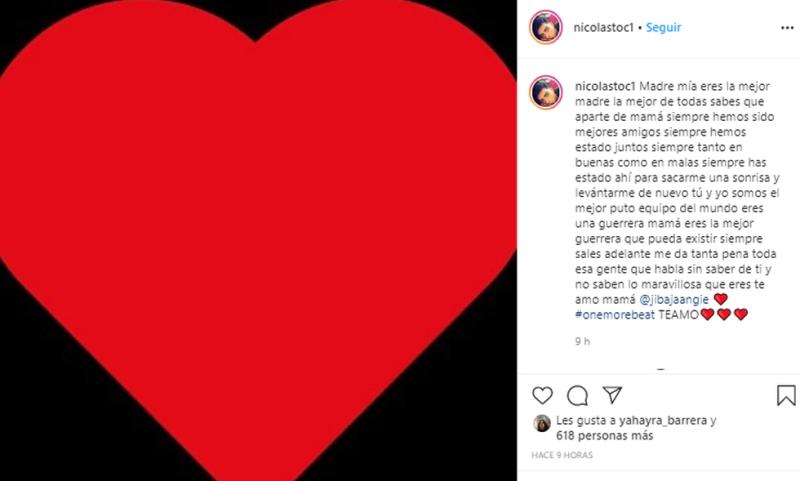Viewport: 800px width, 481px height.
Task: Like the post with the heart icon
Action: click(x=542, y=395)
